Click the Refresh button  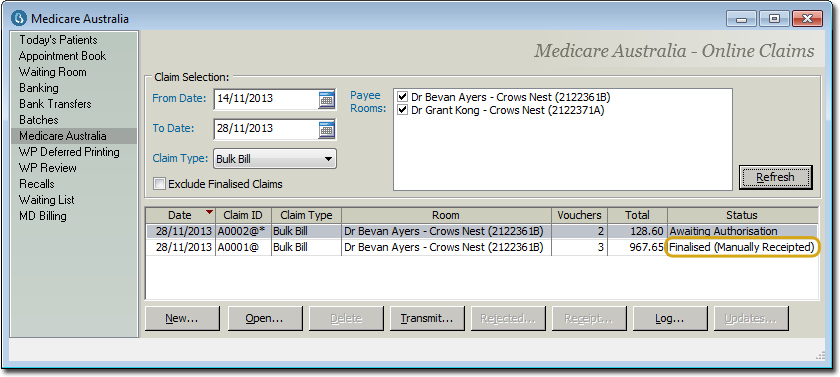click(x=775, y=177)
